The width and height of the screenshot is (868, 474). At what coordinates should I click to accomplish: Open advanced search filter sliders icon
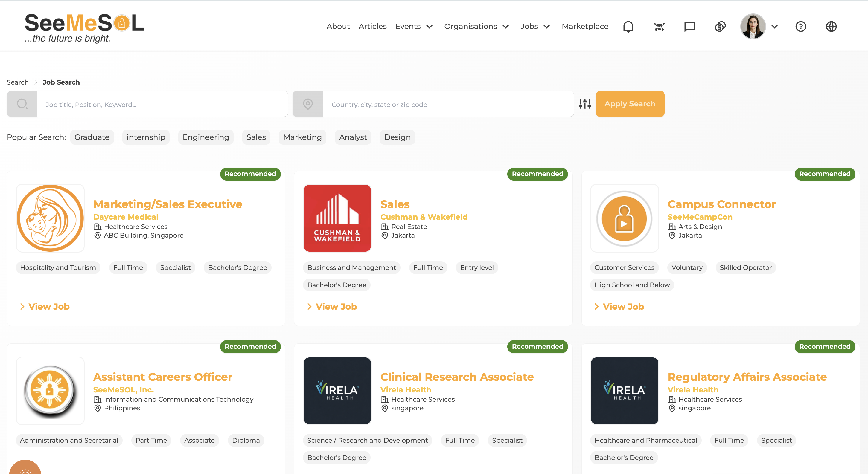click(585, 104)
